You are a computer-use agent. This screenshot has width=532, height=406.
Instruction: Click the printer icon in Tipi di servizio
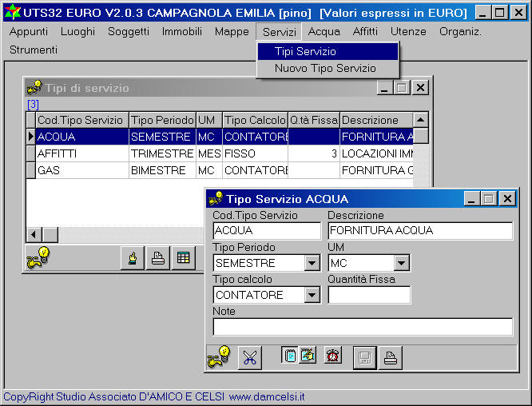(158, 258)
